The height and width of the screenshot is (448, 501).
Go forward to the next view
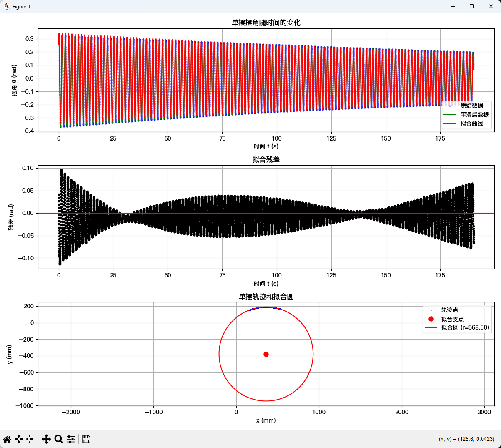(x=30, y=439)
